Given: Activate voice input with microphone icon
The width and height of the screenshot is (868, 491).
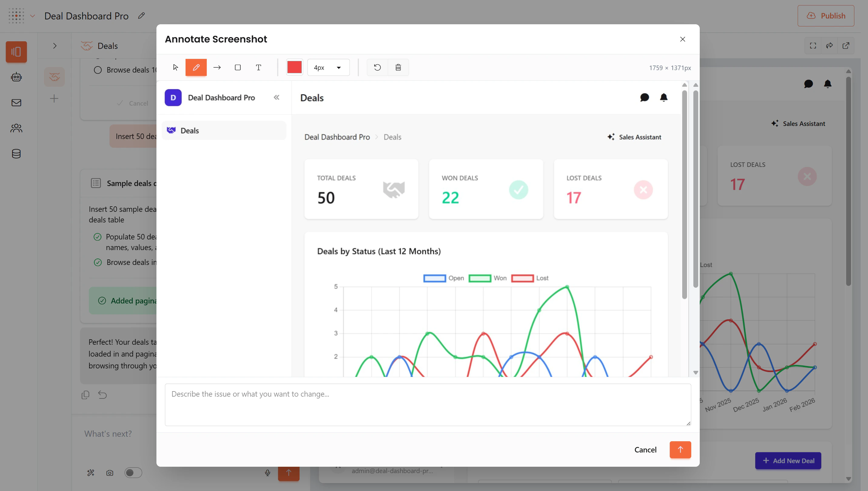Looking at the screenshot, I should pyautogui.click(x=267, y=472).
